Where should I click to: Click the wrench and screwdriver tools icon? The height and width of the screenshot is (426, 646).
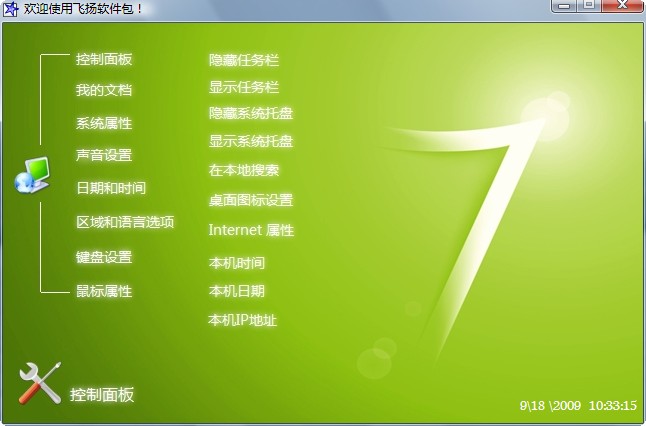(x=40, y=383)
